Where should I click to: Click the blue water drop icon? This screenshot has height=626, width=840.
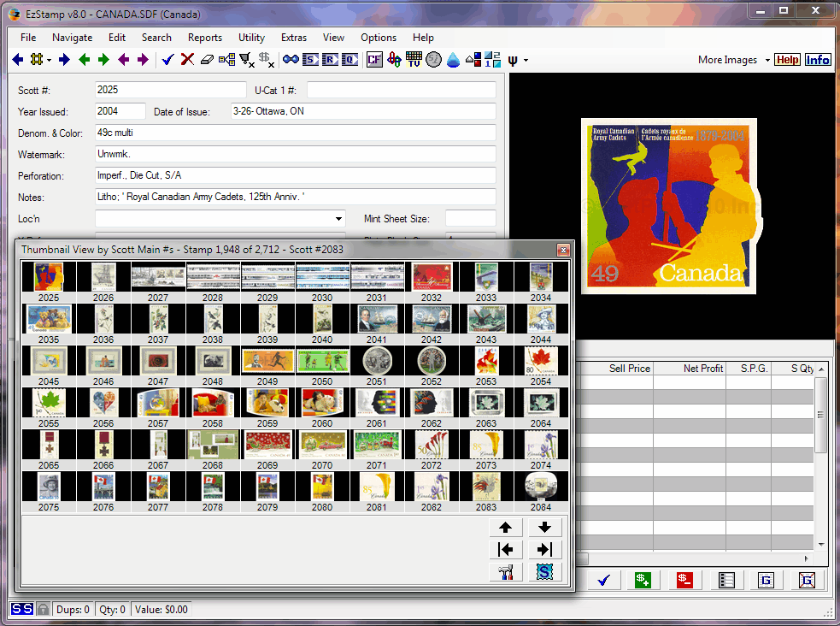tap(453, 60)
